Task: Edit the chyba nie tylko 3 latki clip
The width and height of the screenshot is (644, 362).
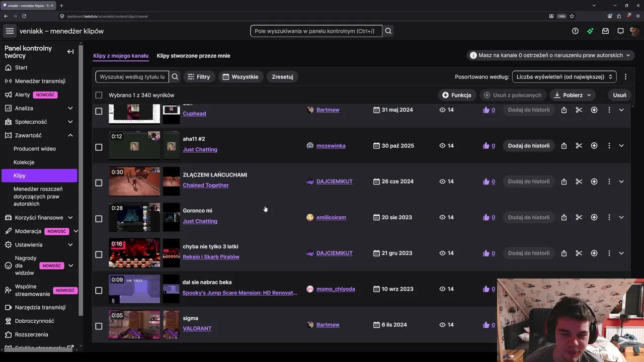Action: pyautogui.click(x=579, y=253)
